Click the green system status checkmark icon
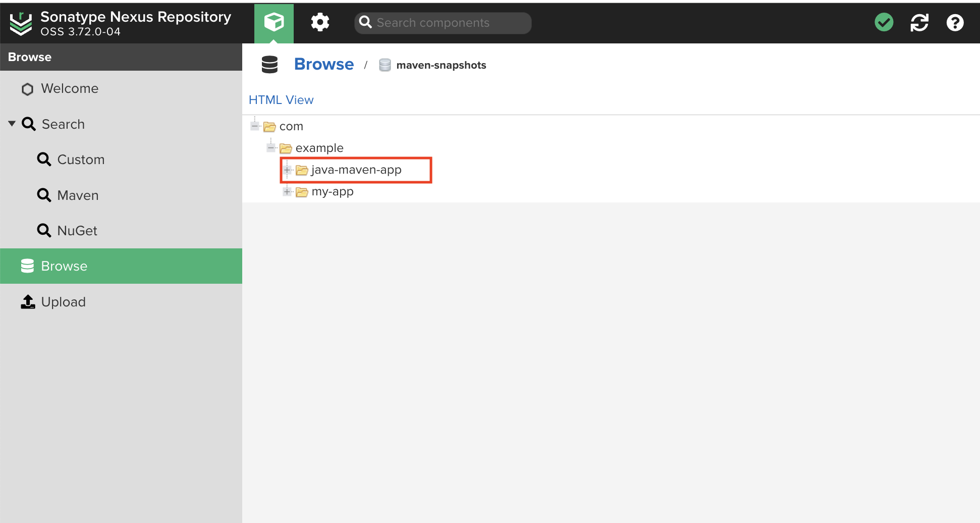The width and height of the screenshot is (980, 523). 884,23
